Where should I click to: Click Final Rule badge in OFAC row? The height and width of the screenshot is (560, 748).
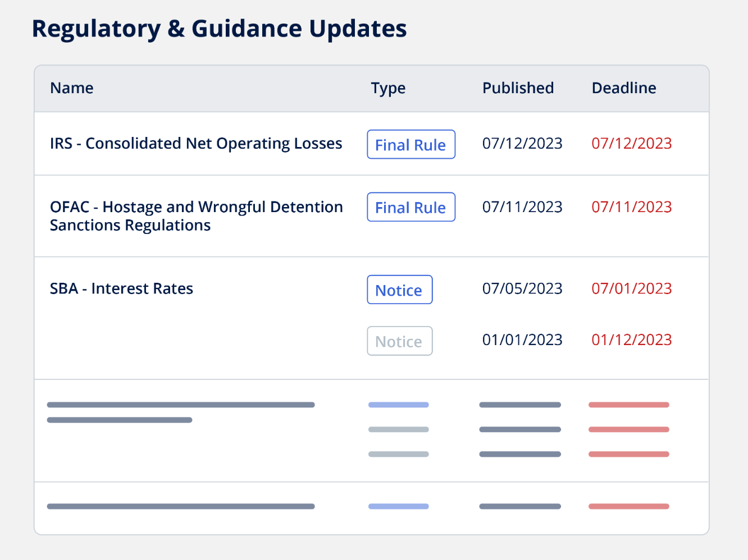[411, 207]
